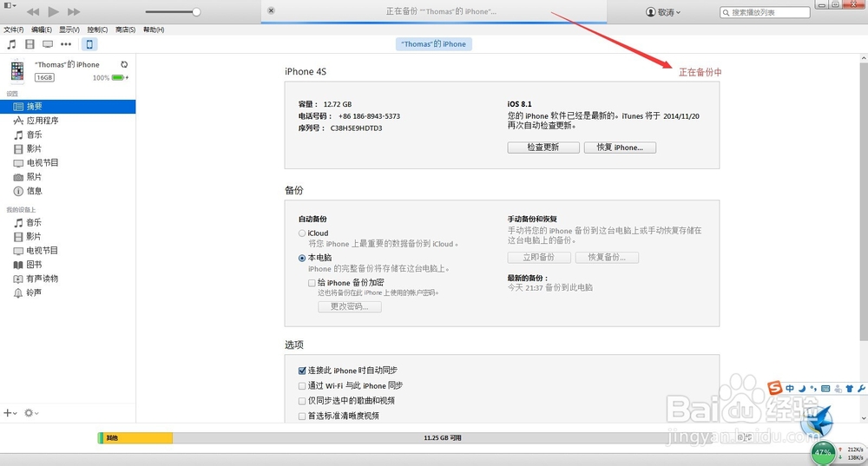Viewport: 868px width, 466px height.
Task: Select the iCloud backup radio button
Action: (302, 233)
